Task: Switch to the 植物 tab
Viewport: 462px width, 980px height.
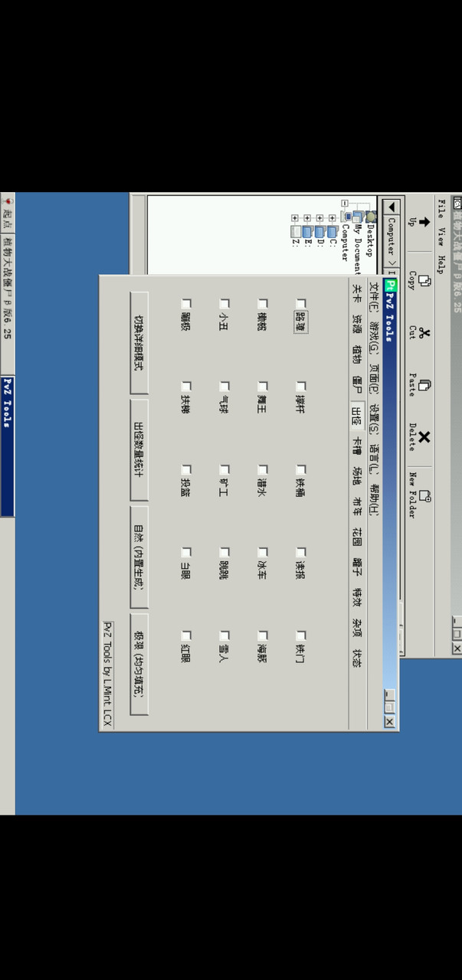Action: (x=356, y=354)
